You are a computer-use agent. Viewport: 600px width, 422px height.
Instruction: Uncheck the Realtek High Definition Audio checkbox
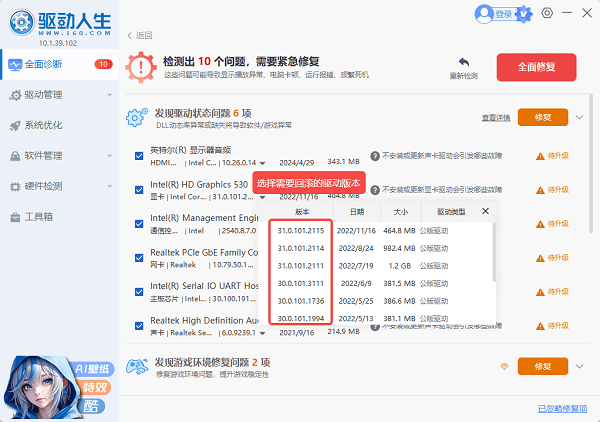[139, 326]
